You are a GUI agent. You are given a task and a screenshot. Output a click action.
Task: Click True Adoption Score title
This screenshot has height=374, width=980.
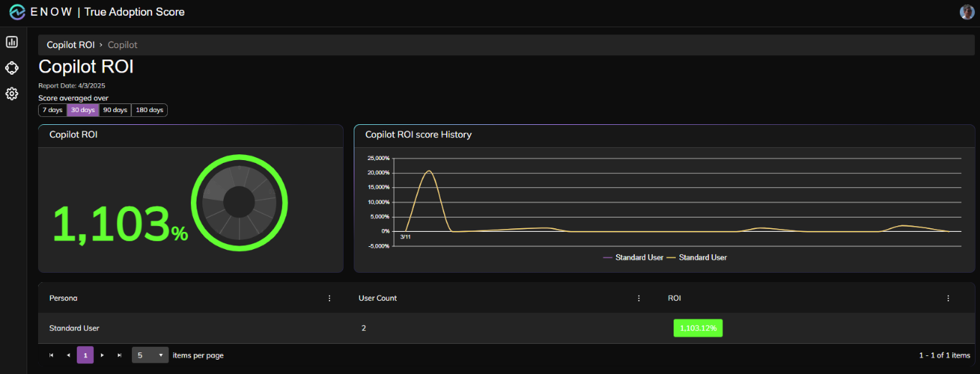coord(134,11)
